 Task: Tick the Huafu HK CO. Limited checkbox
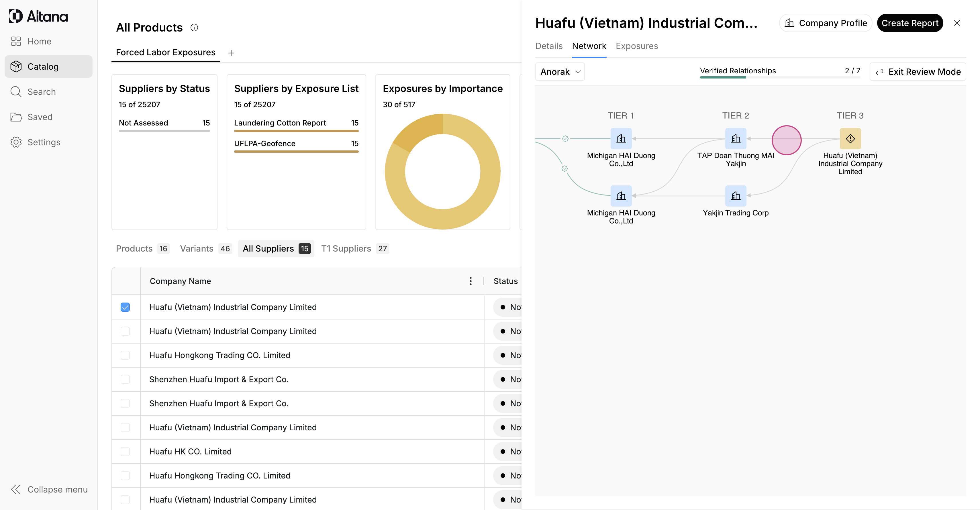pyautogui.click(x=125, y=452)
